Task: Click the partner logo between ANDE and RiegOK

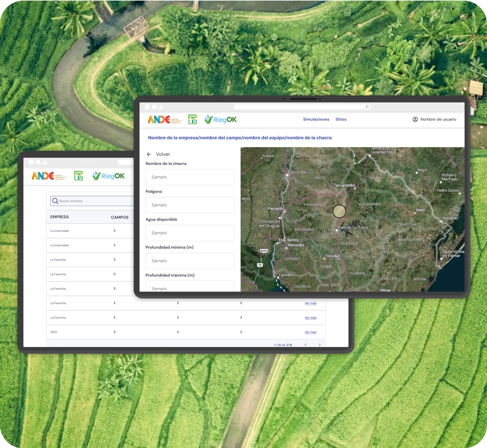Action: click(x=193, y=119)
